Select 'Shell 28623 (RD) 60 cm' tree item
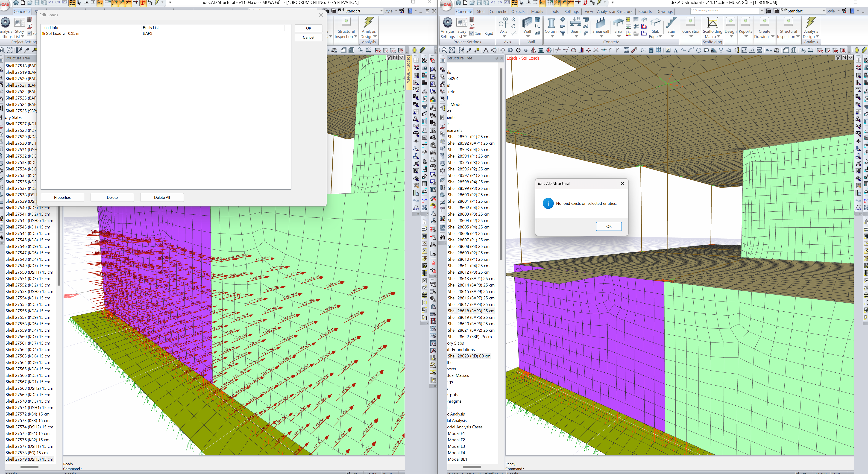The image size is (868, 474). coord(469,356)
